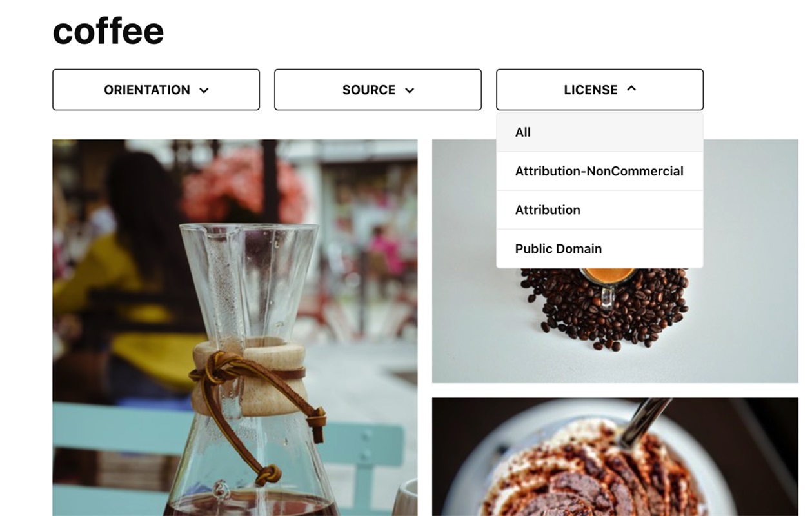812x516 pixels.
Task: Click the SOURCE label text
Action: 369,90
